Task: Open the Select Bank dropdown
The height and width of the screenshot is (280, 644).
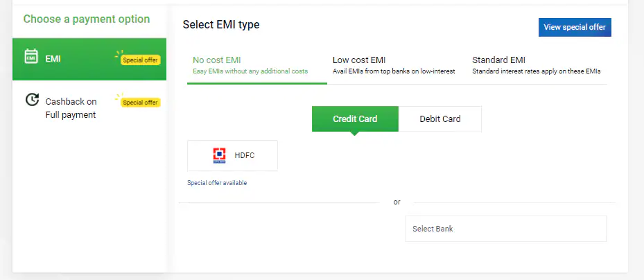Action: click(x=505, y=229)
